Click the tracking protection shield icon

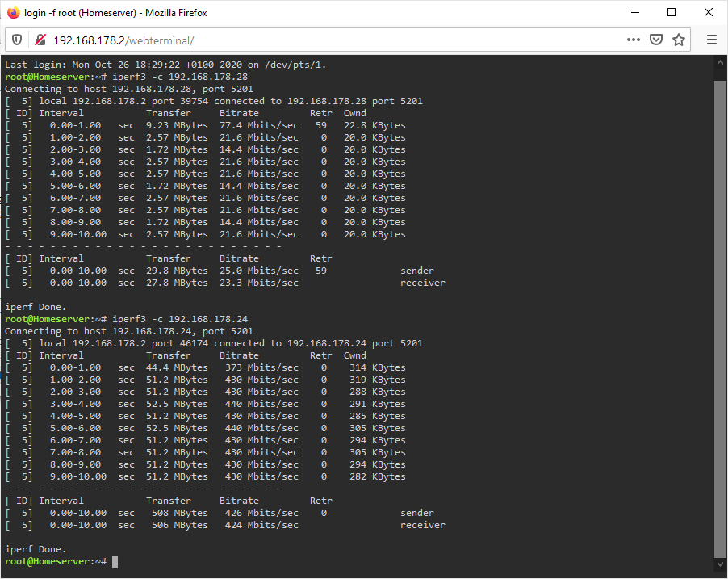pos(17,40)
